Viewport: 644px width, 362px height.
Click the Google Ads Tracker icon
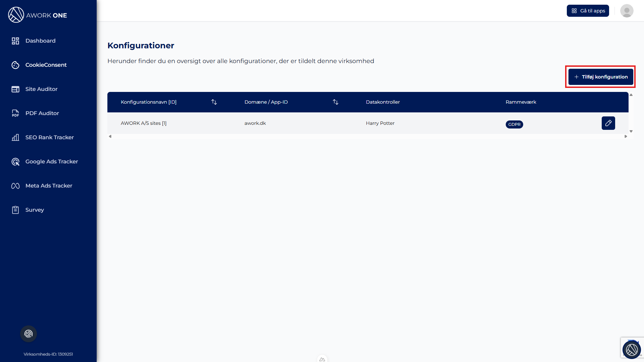click(x=15, y=162)
